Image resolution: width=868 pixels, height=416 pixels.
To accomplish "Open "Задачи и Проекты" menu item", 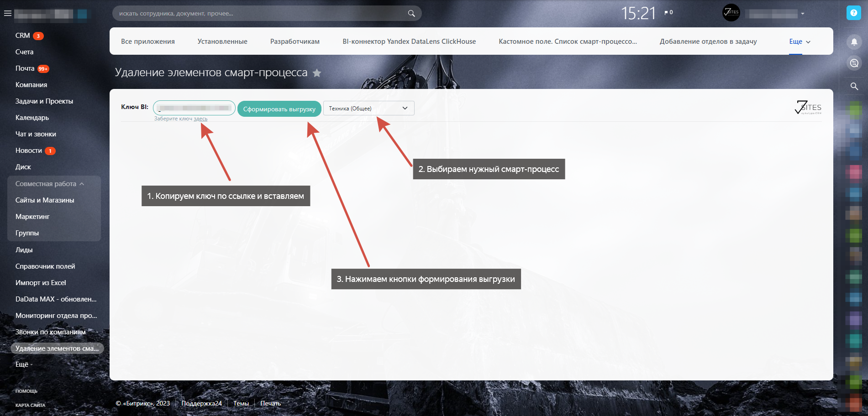I will tap(44, 101).
